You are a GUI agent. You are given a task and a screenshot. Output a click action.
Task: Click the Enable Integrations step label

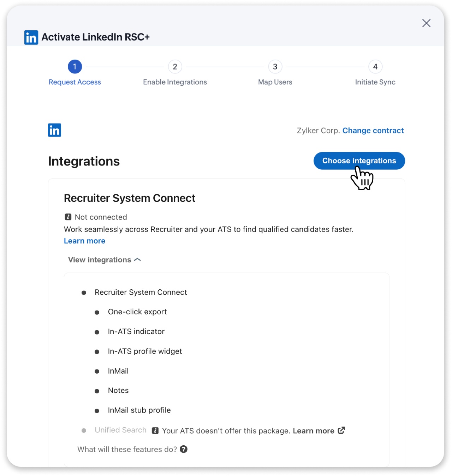tap(175, 82)
